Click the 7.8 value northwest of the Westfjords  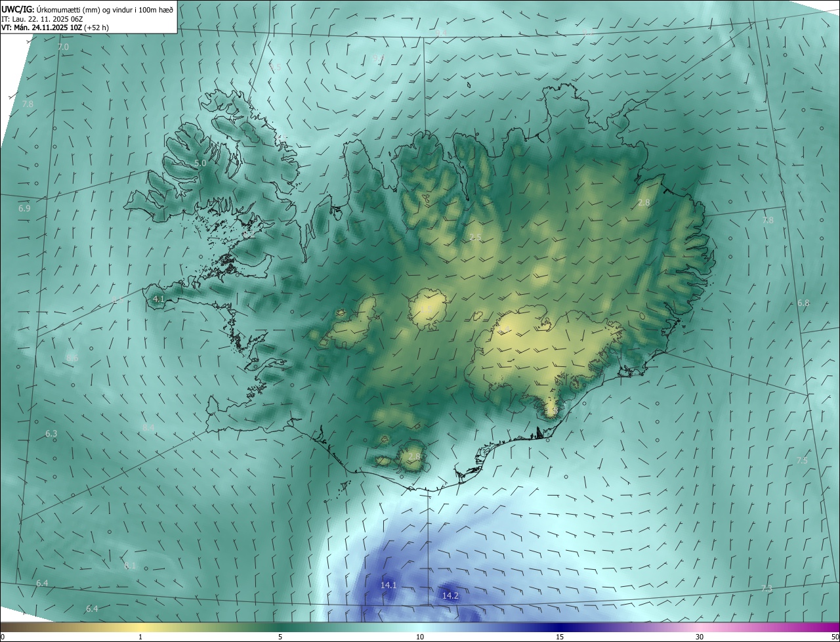[28, 104]
